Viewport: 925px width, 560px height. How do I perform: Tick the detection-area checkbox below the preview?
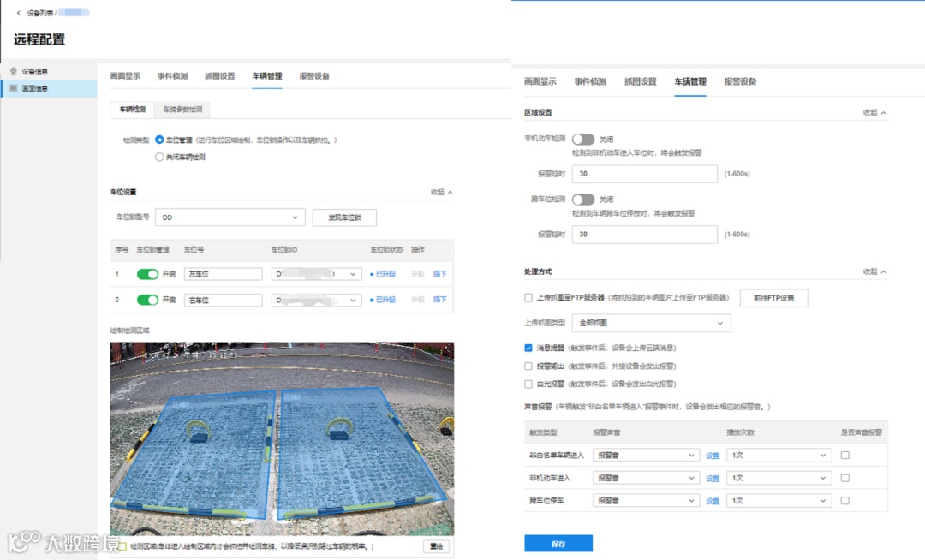coord(122,546)
